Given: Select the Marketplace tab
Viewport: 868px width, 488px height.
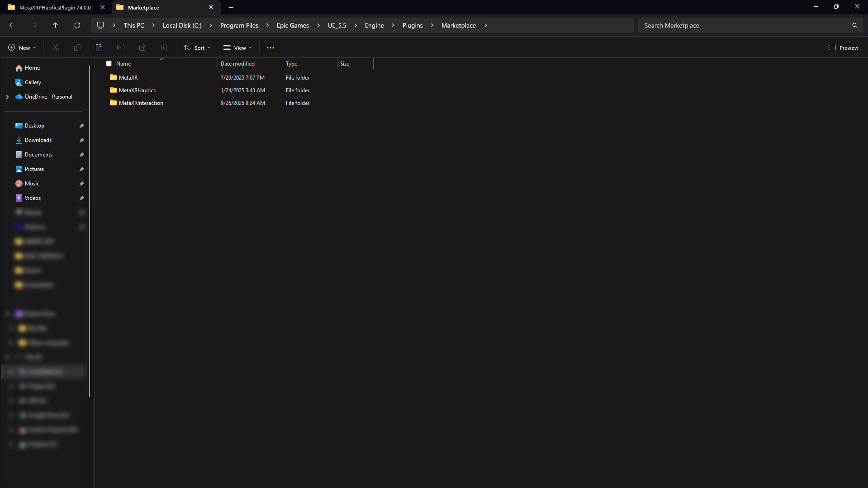Looking at the screenshot, I should pyautogui.click(x=143, y=7).
